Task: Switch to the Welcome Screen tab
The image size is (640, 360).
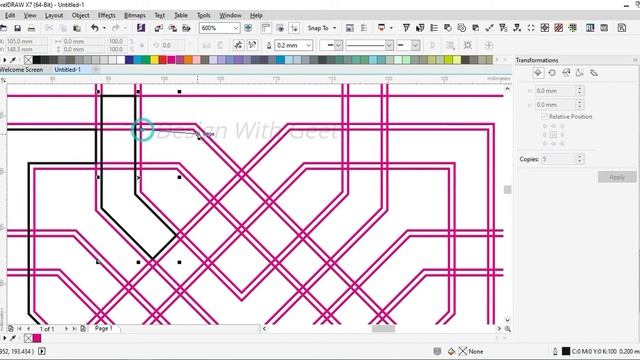Action: click(22, 70)
